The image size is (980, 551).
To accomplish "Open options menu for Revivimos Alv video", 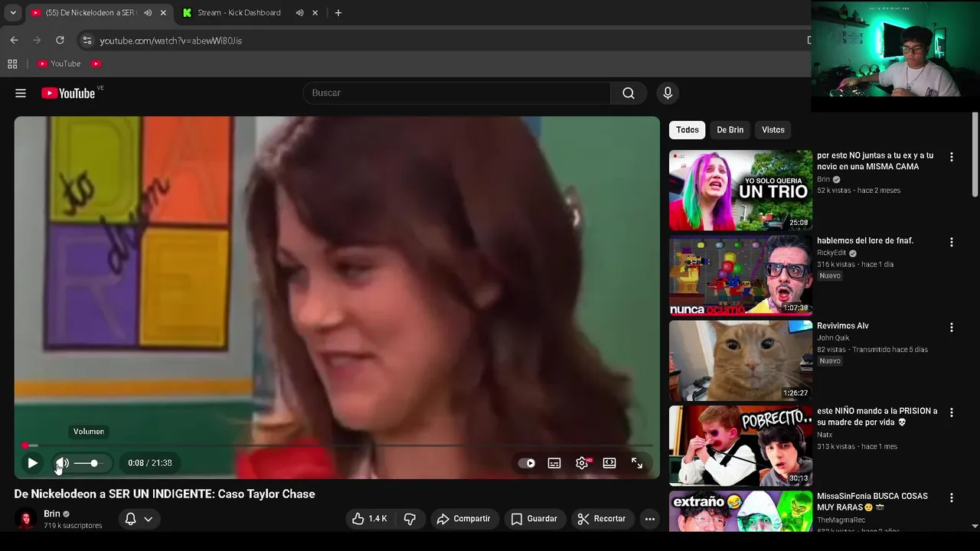I will pyautogui.click(x=952, y=328).
